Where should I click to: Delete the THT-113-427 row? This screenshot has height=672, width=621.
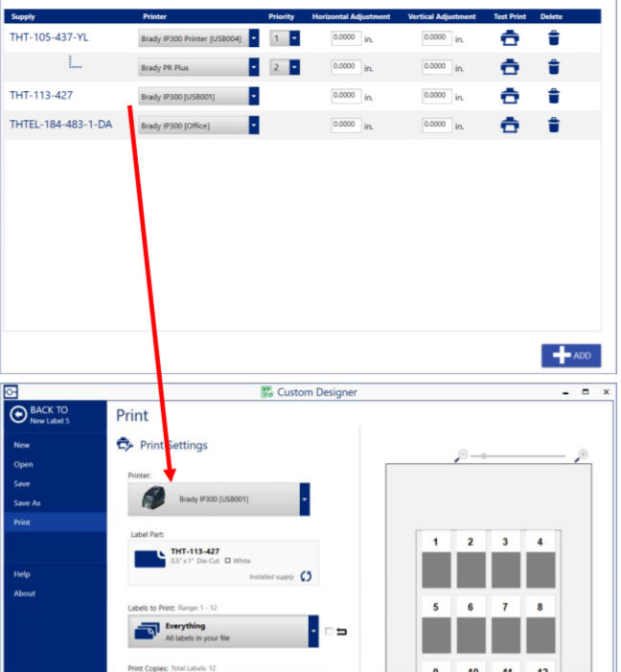tap(554, 96)
